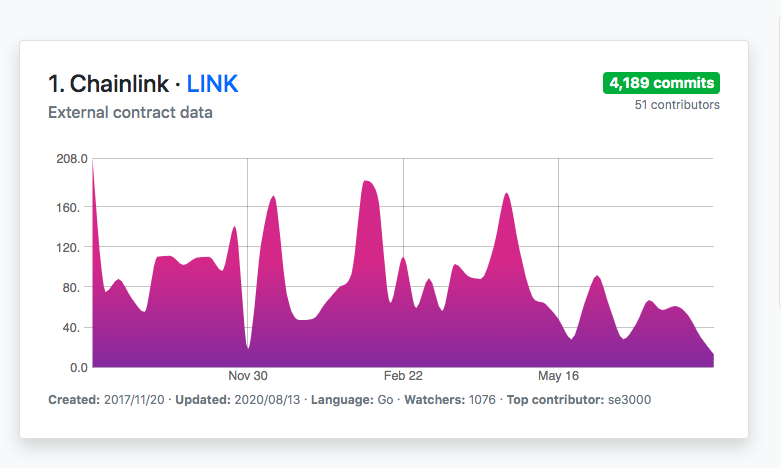Click the 40. y-axis value
Viewport: 781px width, 468px height.
tap(71, 328)
